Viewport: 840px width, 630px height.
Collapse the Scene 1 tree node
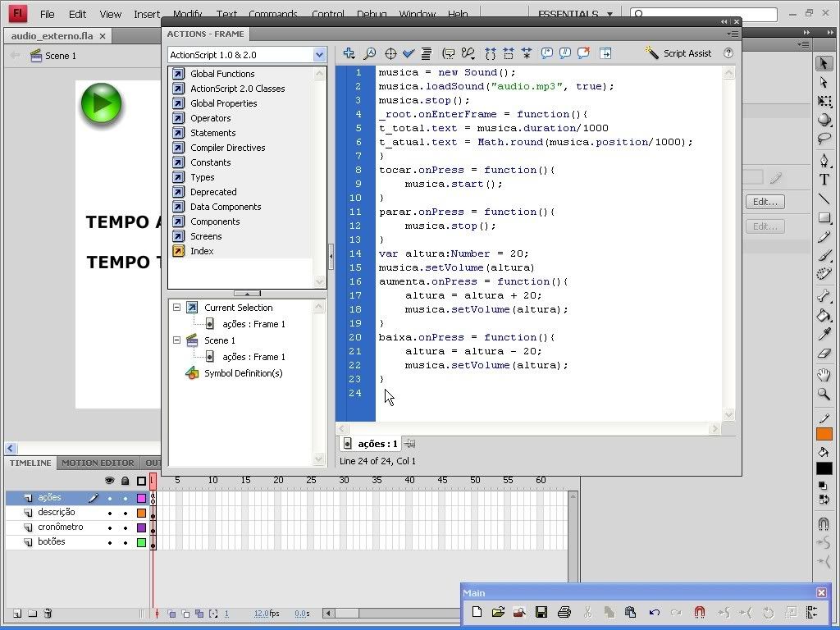(x=176, y=340)
